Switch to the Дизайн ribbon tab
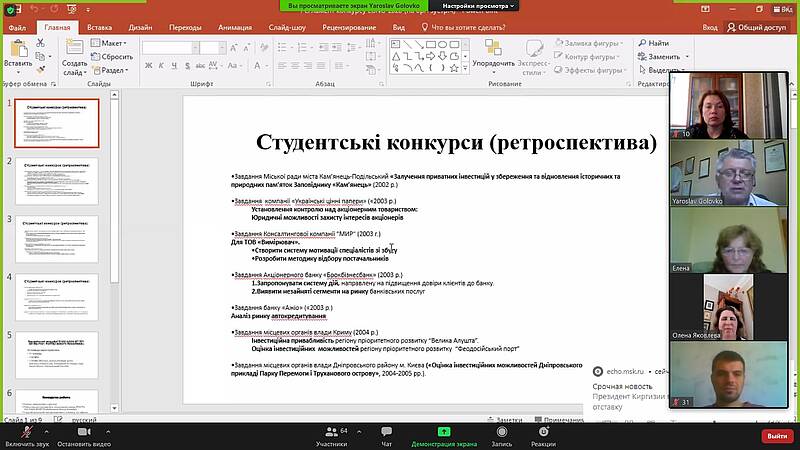800x450 pixels. (x=140, y=28)
